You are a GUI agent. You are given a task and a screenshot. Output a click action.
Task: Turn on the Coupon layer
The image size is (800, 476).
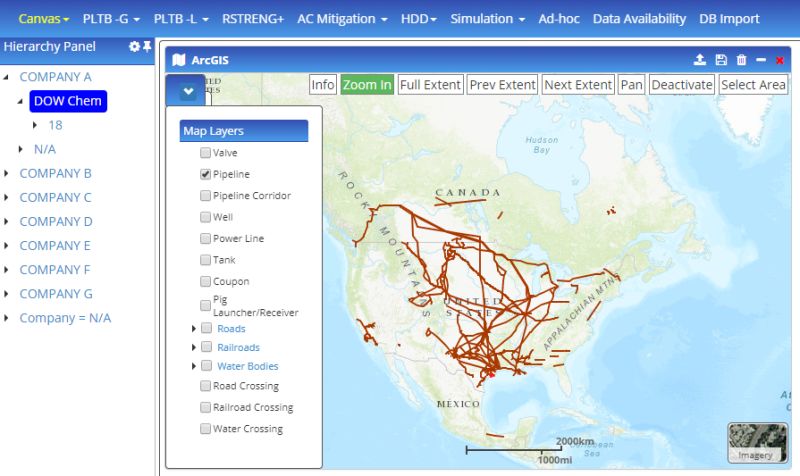[205, 281]
